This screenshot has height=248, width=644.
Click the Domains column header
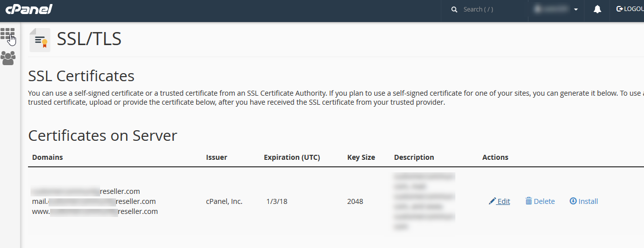pyautogui.click(x=48, y=157)
